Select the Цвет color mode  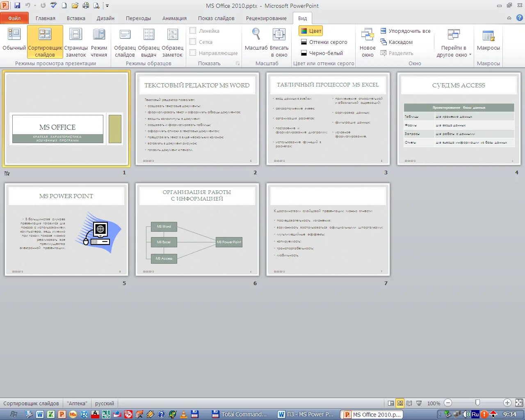310,31
